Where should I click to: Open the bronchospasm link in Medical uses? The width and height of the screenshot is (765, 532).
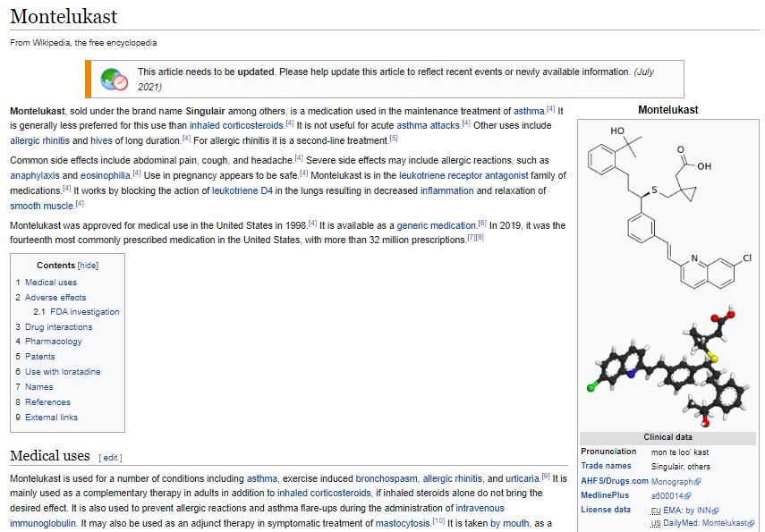(387, 479)
